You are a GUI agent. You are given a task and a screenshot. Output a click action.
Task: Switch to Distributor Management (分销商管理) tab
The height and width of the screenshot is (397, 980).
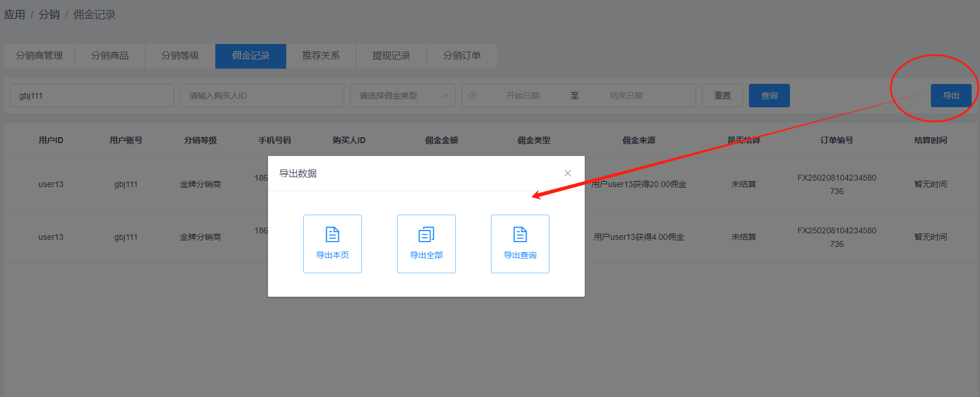[39, 56]
